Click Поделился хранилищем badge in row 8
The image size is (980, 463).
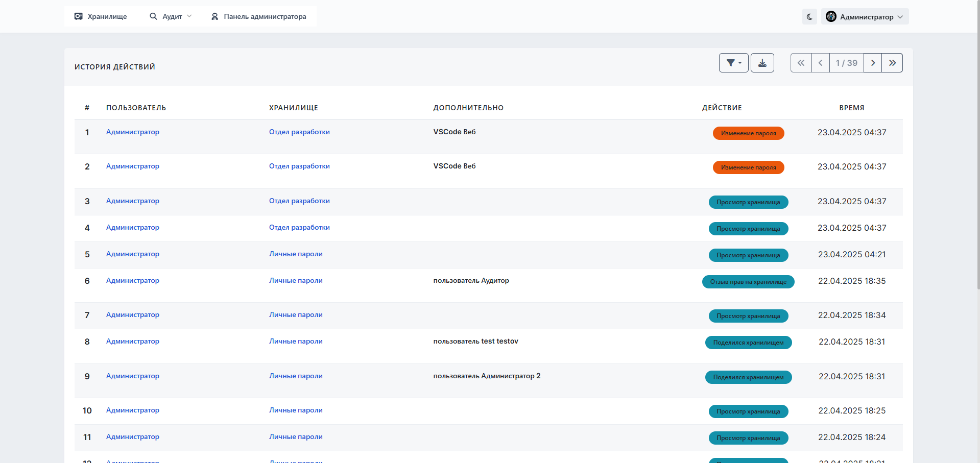click(x=748, y=343)
